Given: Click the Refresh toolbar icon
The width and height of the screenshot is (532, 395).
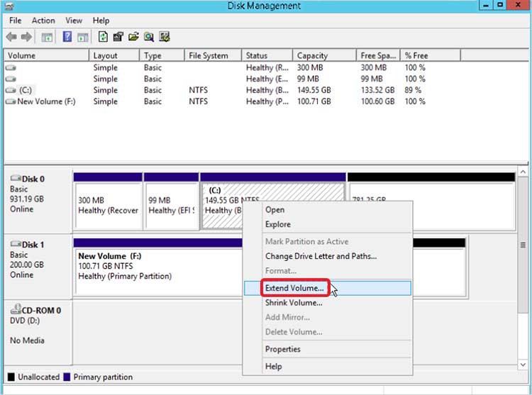Looking at the screenshot, I should [x=103, y=37].
